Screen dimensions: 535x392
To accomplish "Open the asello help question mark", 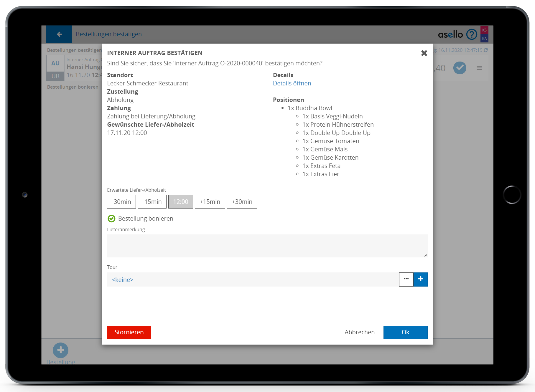I will [472, 34].
